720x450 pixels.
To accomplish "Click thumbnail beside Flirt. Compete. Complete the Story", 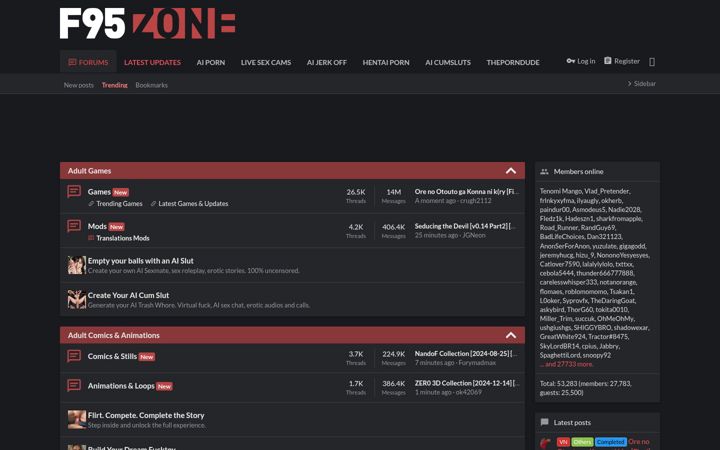I will tap(77, 420).
